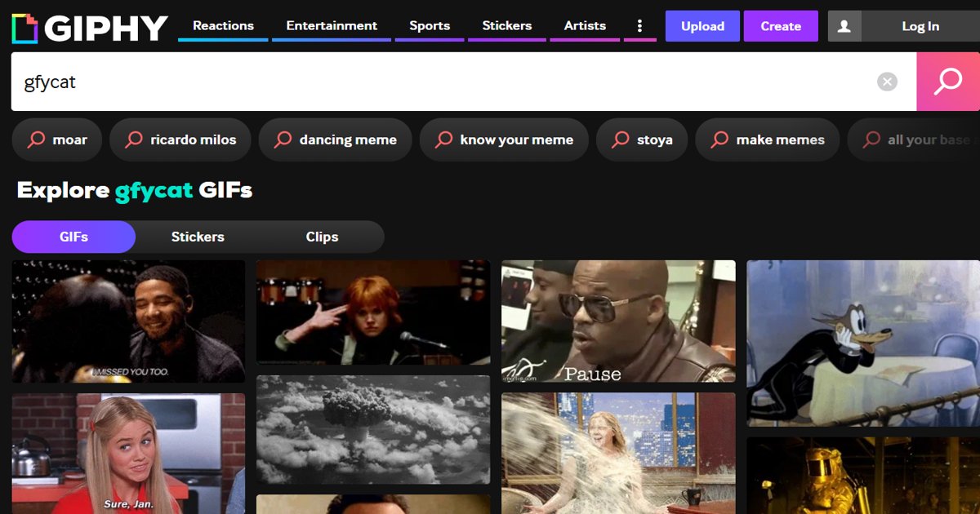The image size is (980, 514).
Task: Click the user profile avatar icon
Action: coord(844,26)
